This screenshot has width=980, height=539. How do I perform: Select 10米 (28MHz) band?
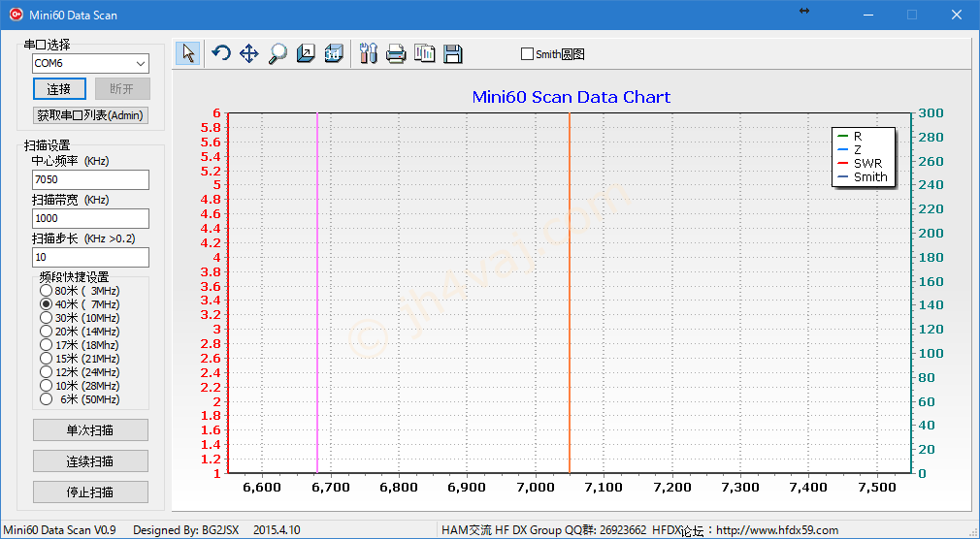coord(46,386)
